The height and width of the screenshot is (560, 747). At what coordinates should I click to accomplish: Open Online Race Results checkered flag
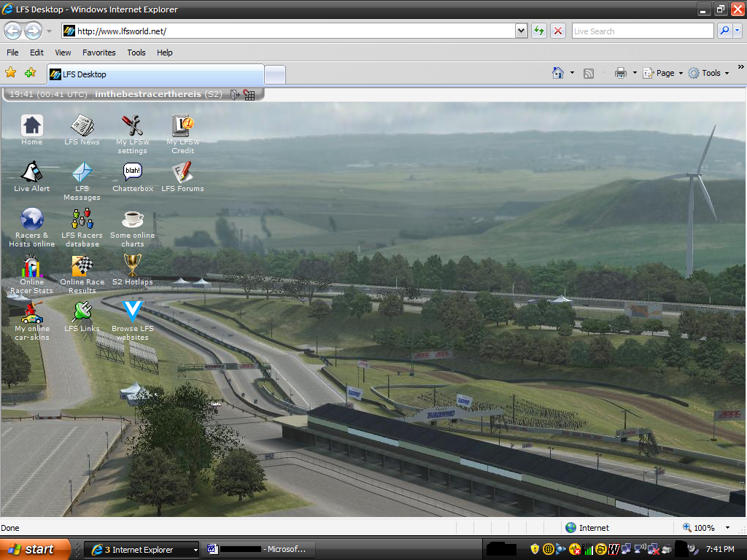[82, 274]
